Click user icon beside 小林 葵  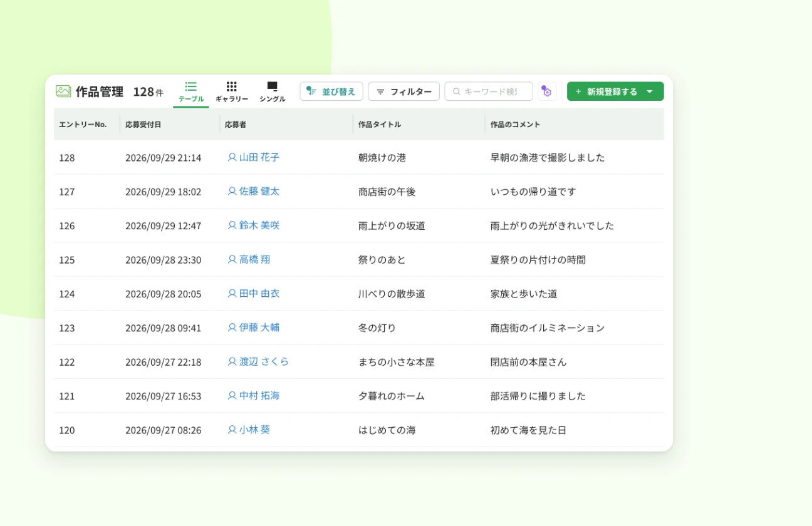(x=232, y=430)
